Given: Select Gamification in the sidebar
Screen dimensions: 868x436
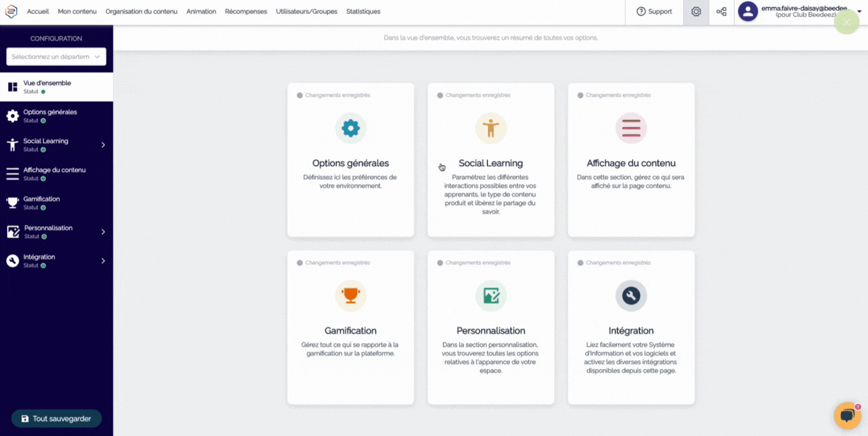Looking at the screenshot, I should tap(41, 199).
